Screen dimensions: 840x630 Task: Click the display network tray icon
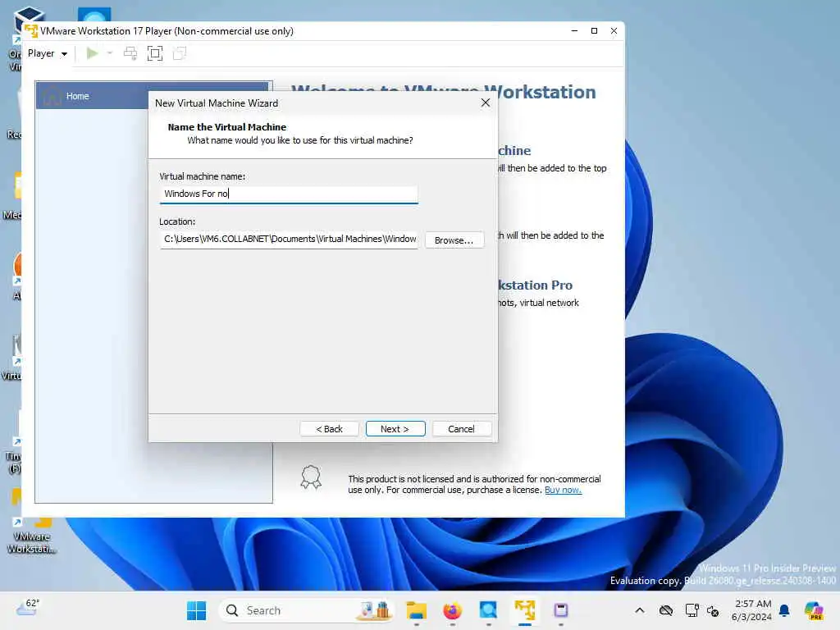pyautogui.click(x=692, y=610)
